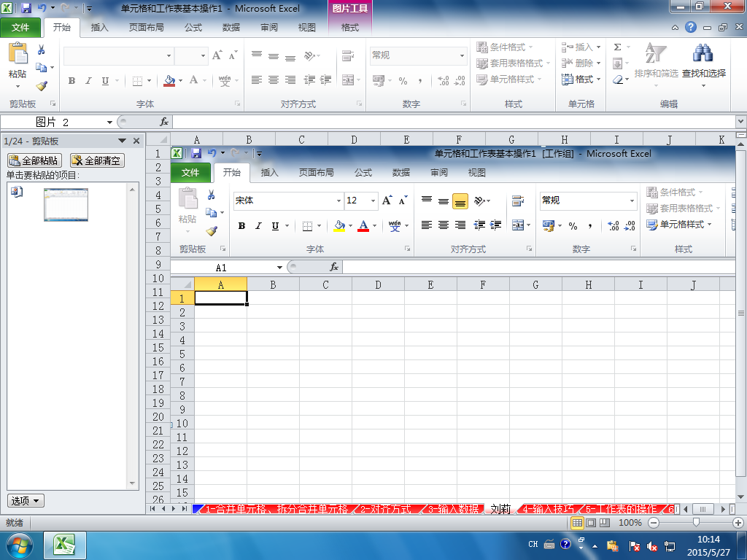The image size is (747, 560).
Task: Click the outer Font Color A button
Action: coord(193,80)
